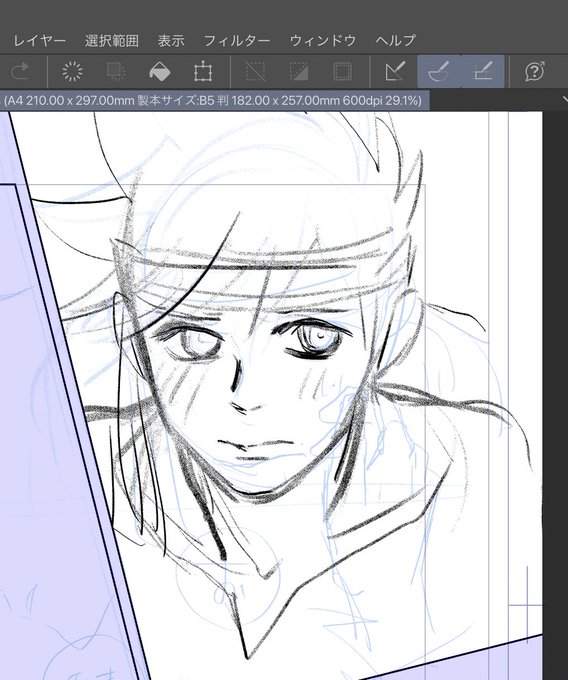Open the レイヤー menu
The image size is (568, 680).
[x=39, y=41]
